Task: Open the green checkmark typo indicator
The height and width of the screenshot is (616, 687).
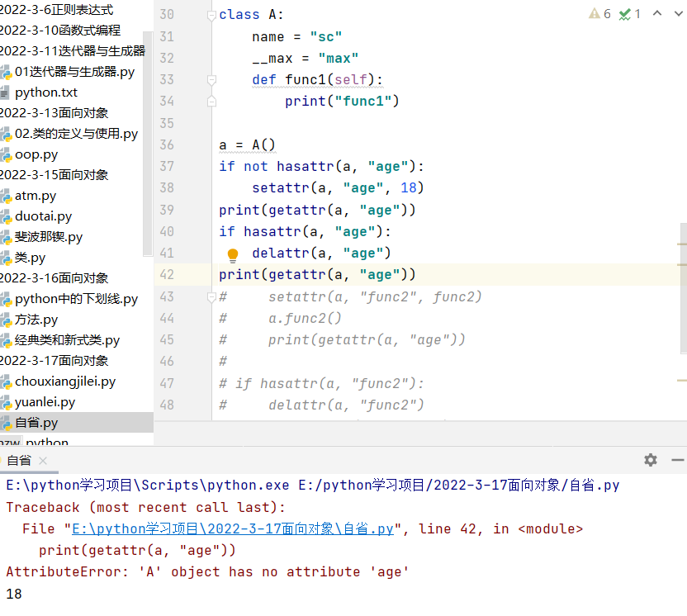Action: point(630,14)
